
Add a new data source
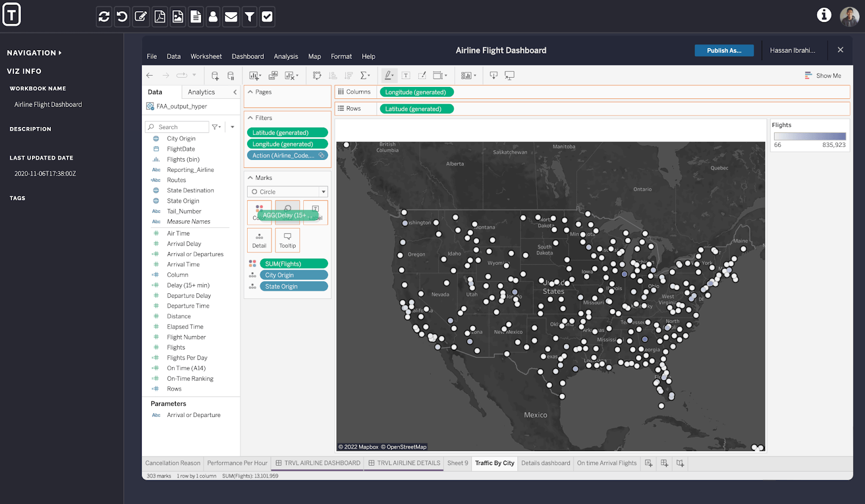coord(214,75)
